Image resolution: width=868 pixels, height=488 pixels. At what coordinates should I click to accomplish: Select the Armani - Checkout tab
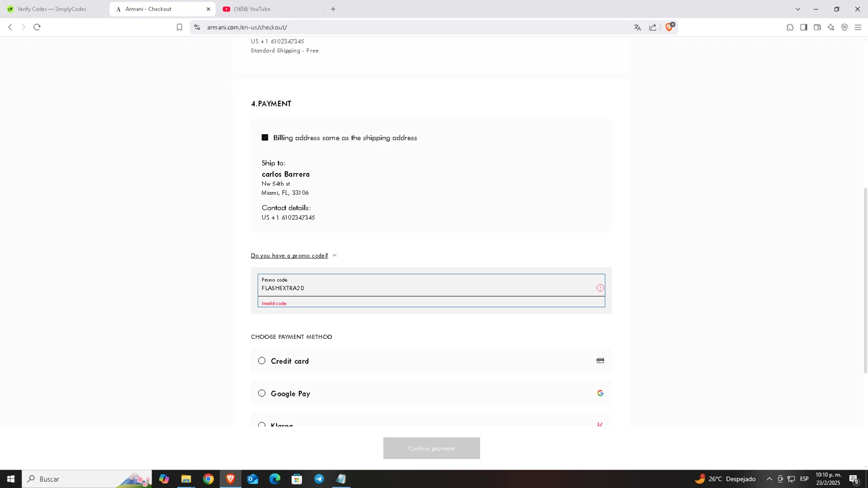click(161, 9)
